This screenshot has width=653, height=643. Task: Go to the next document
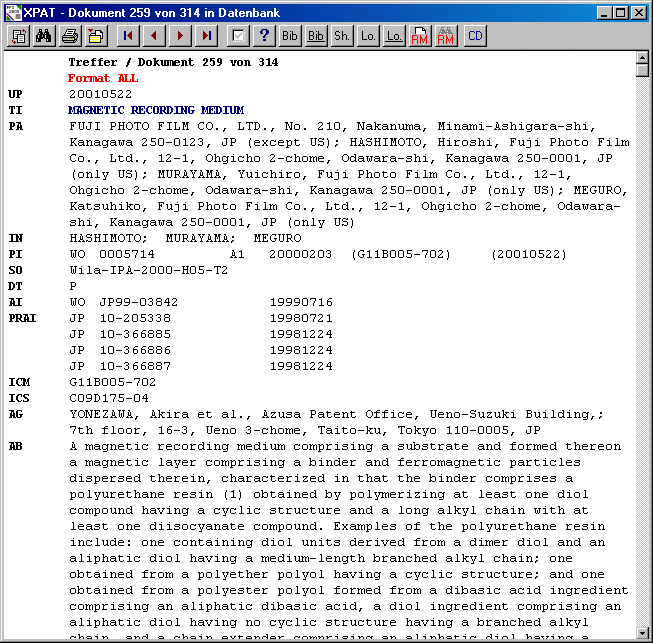(x=180, y=37)
